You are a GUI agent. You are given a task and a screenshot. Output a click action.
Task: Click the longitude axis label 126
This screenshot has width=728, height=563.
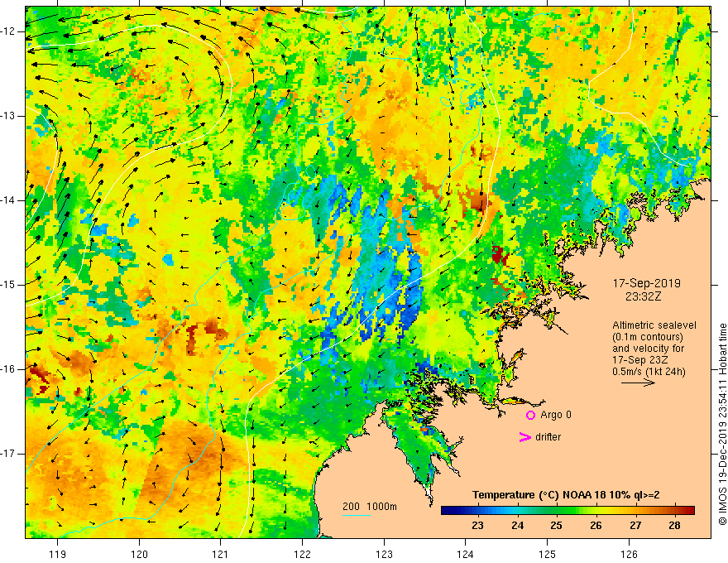click(x=629, y=554)
